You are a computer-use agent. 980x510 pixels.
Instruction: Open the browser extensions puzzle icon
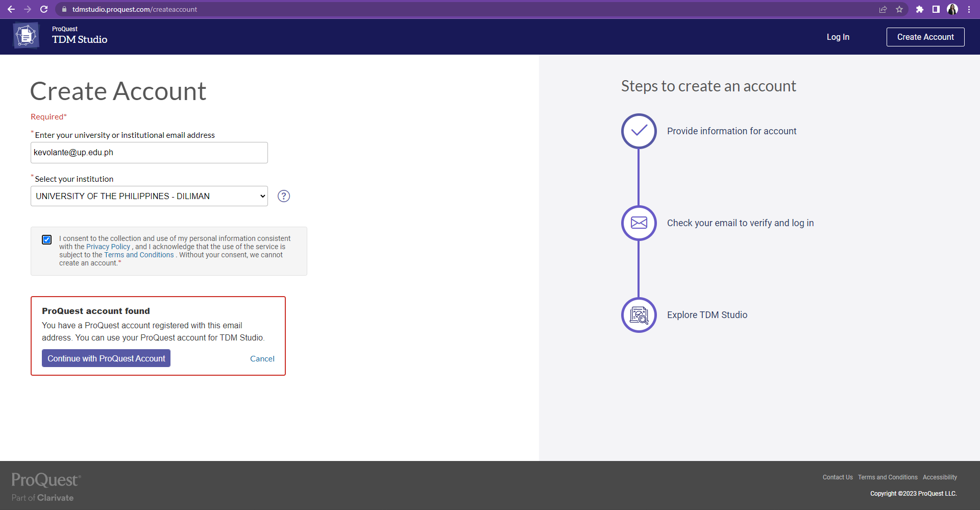click(x=920, y=9)
